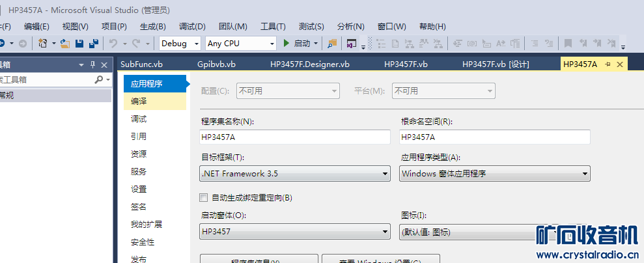
Task: Click the Clear Bookmarks icon
Action: (611, 43)
